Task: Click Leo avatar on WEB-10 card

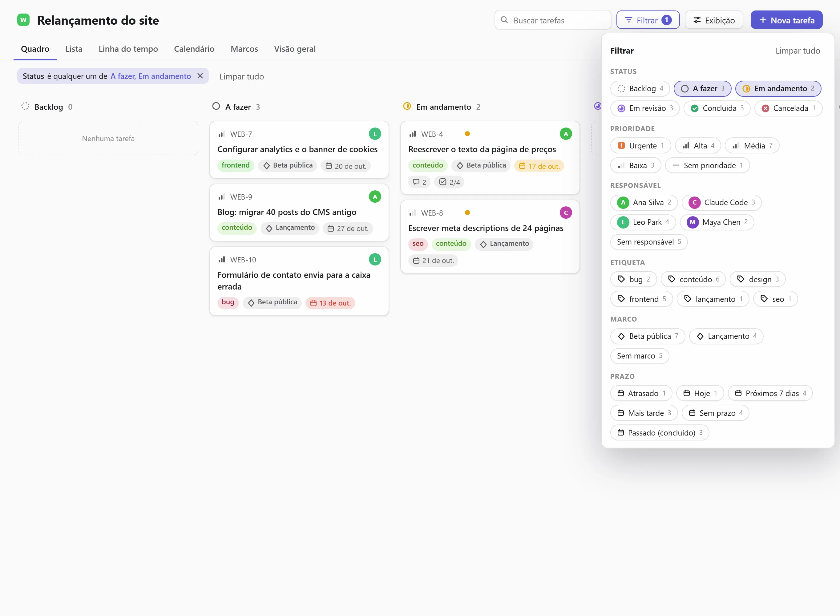Action: (x=374, y=260)
